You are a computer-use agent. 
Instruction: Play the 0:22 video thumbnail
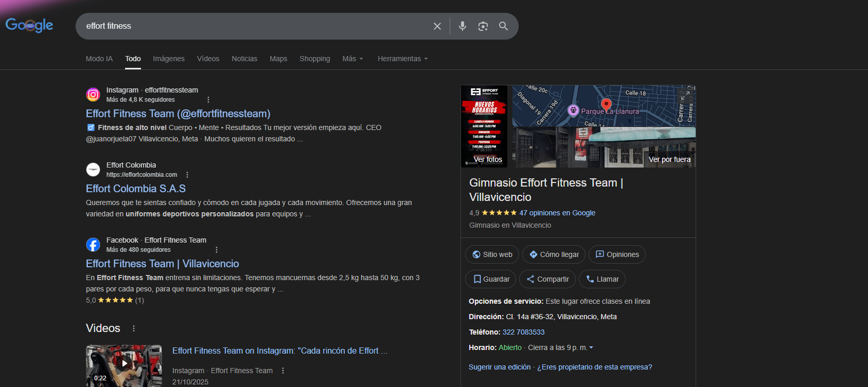pos(124,365)
